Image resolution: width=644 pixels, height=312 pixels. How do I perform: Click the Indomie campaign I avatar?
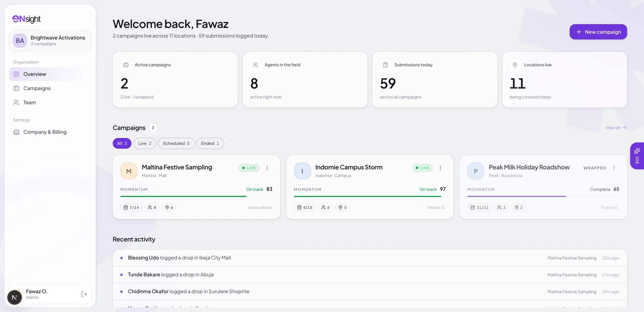click(302, 171)
